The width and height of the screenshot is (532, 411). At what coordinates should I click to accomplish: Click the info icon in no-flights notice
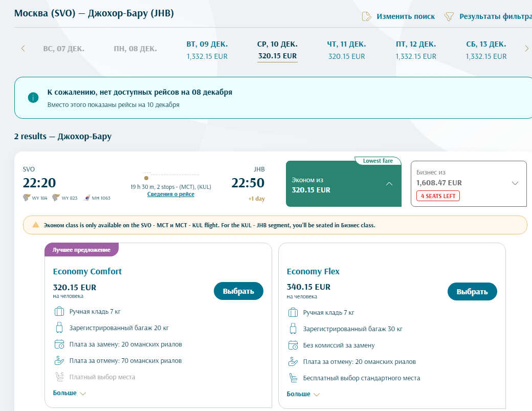[33, 98]
